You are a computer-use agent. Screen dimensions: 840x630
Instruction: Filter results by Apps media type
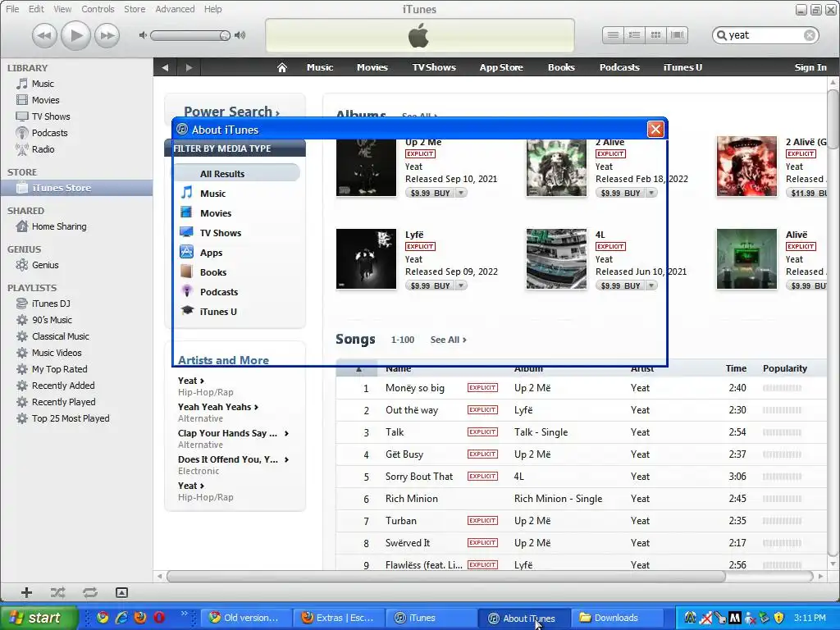[x=211, y=253]
